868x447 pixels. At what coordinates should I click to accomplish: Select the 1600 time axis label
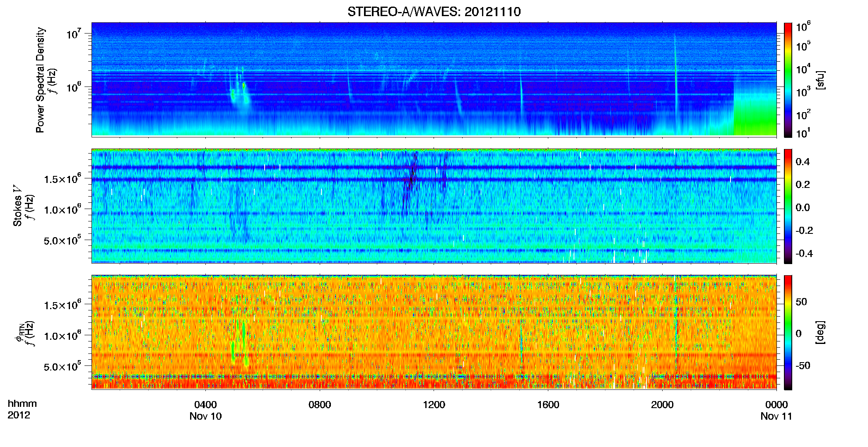548,405
